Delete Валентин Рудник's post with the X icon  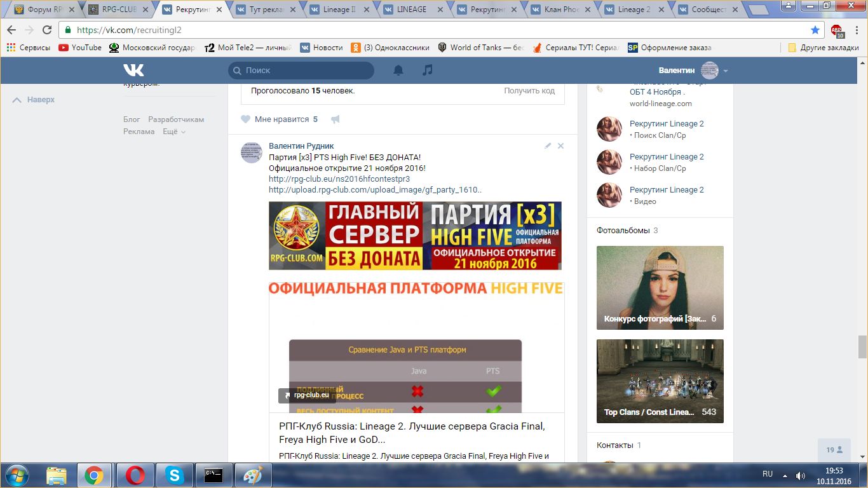click(x=560, y=146)
